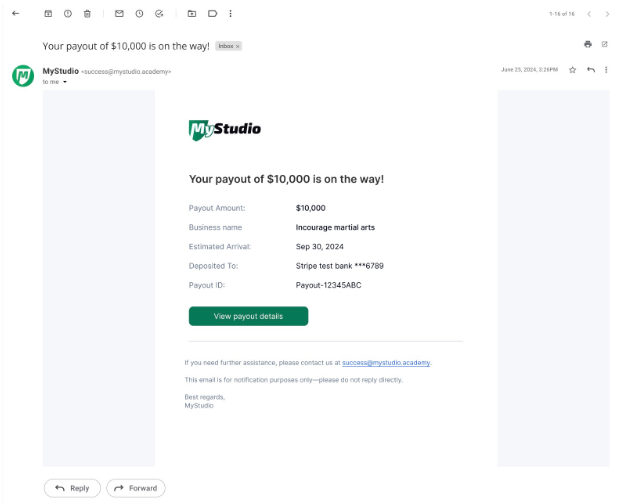The height and width of the screenshot is (504, 622).
Task: Click the reply arrow beside the date
Action: (x=591, y=70)
